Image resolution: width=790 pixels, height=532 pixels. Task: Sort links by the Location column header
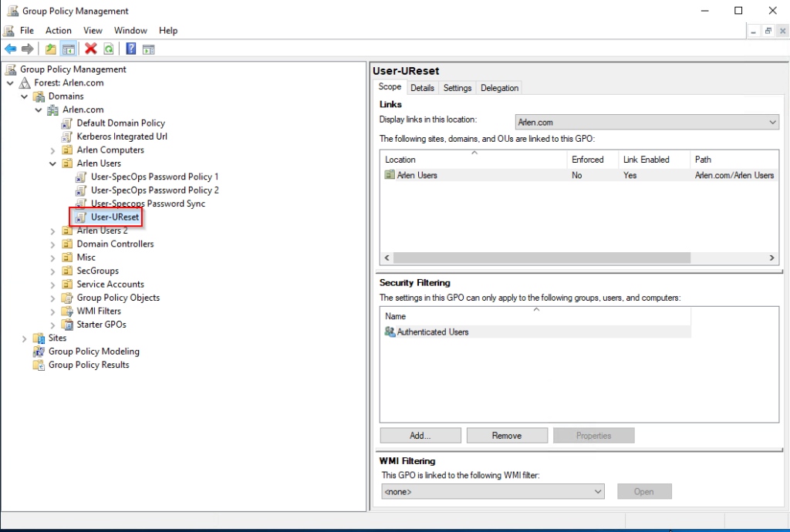tap(474, 160)
